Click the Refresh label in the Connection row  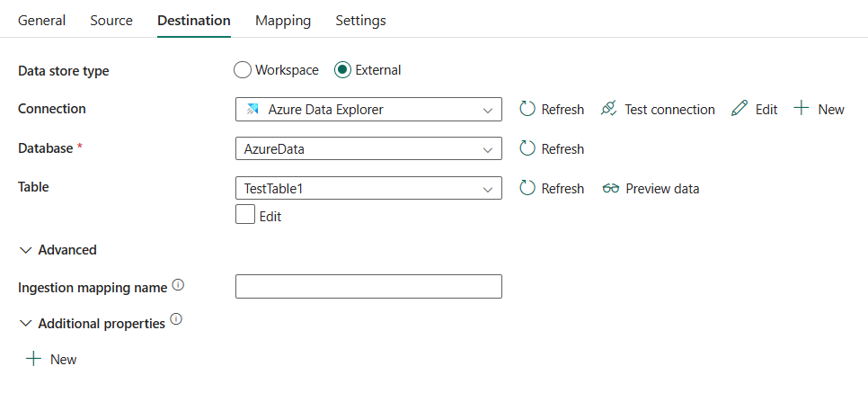pyautogui.click(x=562, y=110)
